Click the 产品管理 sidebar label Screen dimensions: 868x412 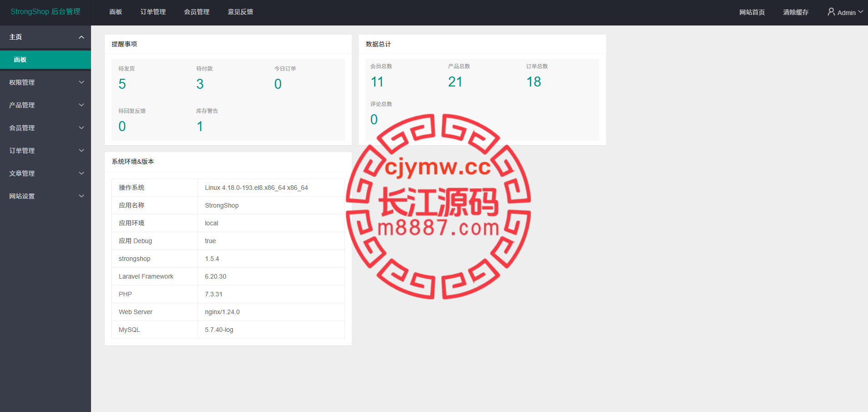pos(22,105)
